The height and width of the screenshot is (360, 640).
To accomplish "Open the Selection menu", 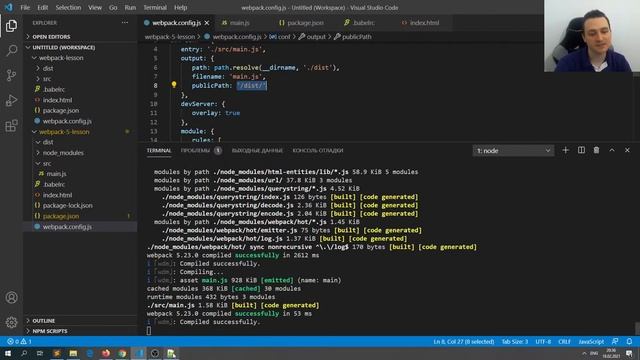I will [x=68, y=7].
